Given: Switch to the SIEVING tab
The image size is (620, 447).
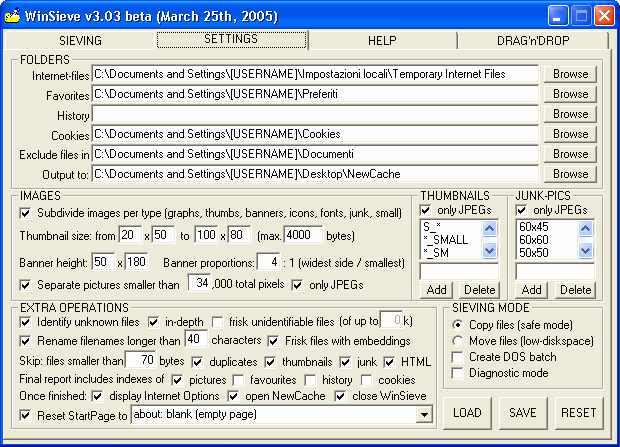Looking at the screenshot, I should coord(79,40).
